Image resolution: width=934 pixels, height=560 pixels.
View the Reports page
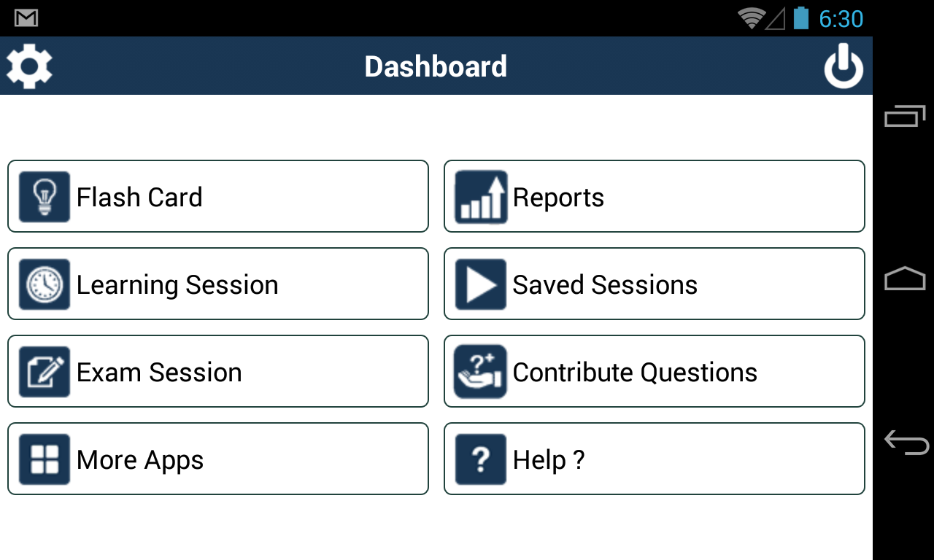click(654, 197)
